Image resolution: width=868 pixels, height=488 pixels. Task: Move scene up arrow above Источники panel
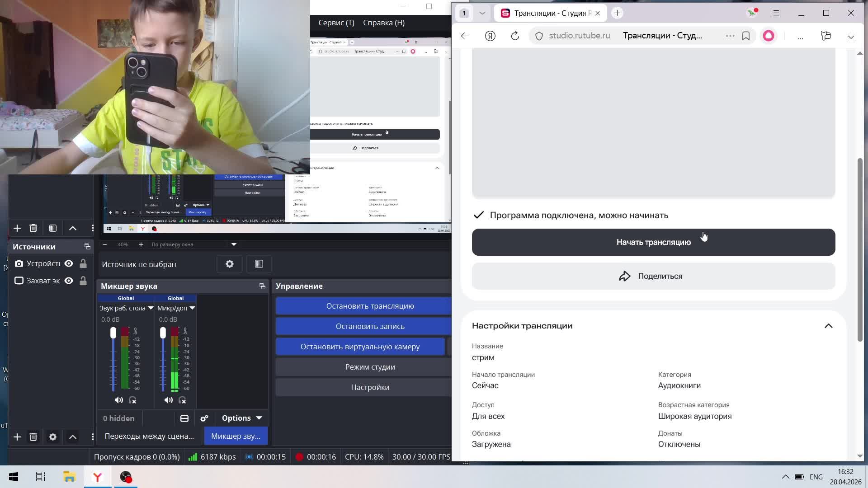click(x=73, y=228)
